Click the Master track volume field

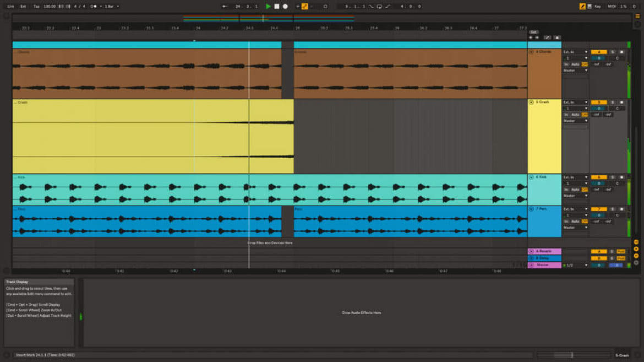point(599,266)
